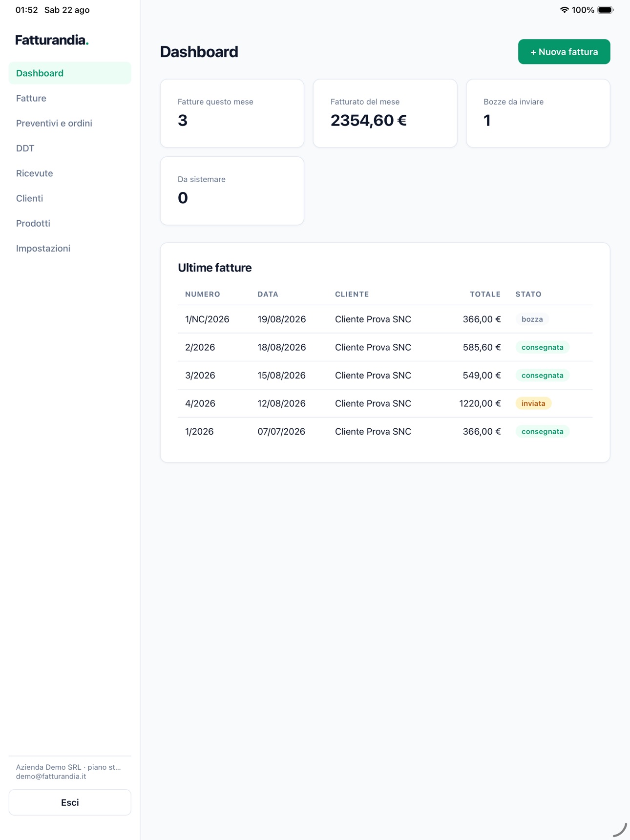Click the bozza status badge

coord(532,319)
